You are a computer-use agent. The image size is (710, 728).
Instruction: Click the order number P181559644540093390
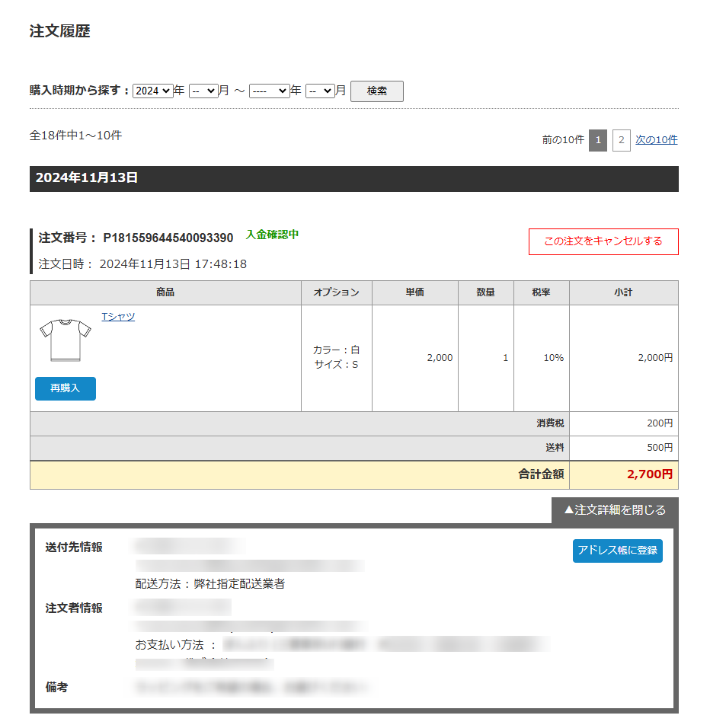click(x=168, y=238)
